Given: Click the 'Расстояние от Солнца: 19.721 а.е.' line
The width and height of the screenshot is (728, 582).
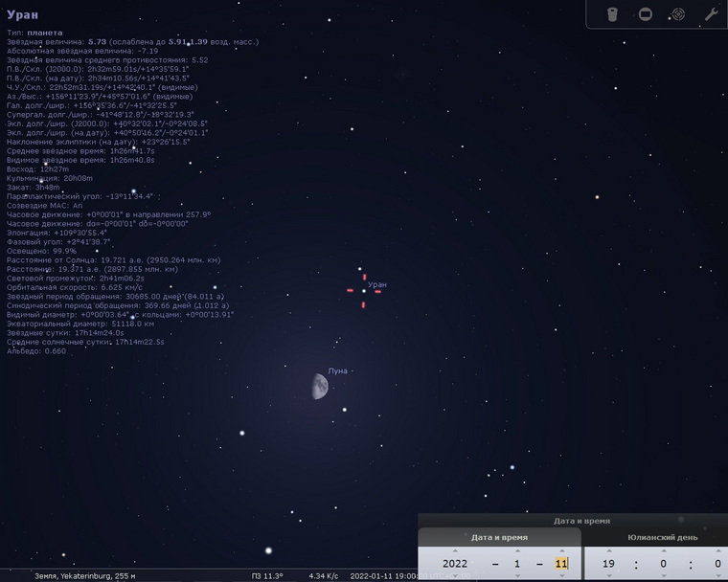Looking at the screenshot, I should [114, 260].
